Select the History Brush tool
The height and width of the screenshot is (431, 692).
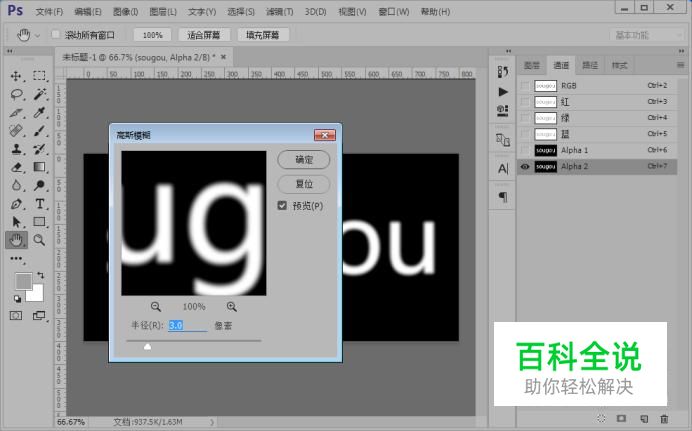(39, 149)
